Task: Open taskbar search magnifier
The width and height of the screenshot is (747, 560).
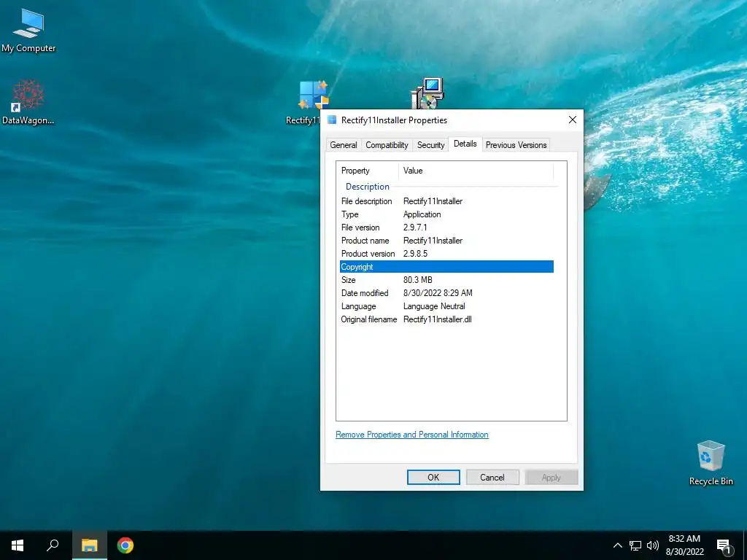Action: pos(53,545)
